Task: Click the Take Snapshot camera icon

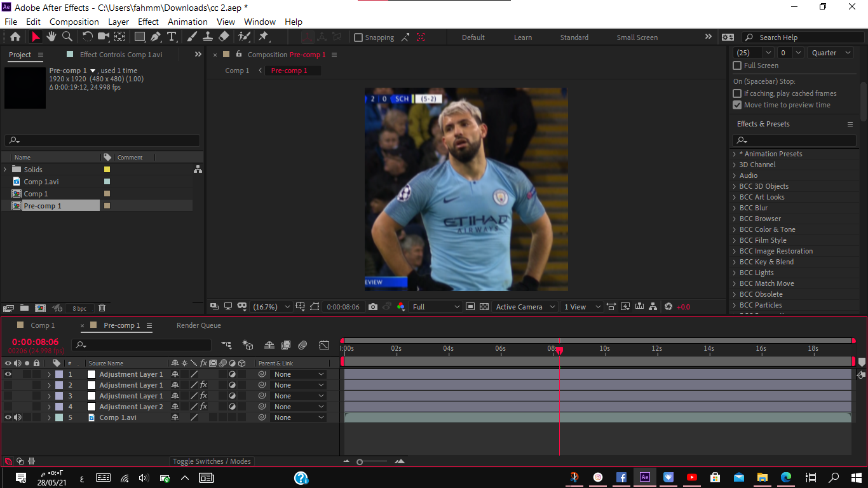Action: (x=373, y=307)
